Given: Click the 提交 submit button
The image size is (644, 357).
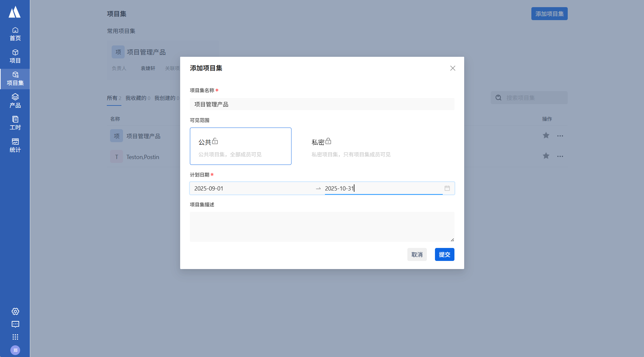Looking at the screenshot, I should (x=444, y=254).
